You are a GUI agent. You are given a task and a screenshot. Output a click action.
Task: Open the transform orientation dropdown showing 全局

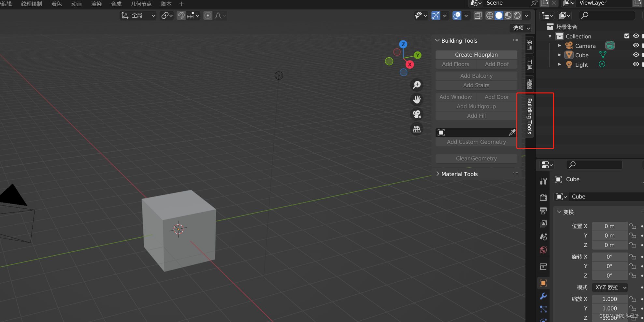tap(138, 15)
